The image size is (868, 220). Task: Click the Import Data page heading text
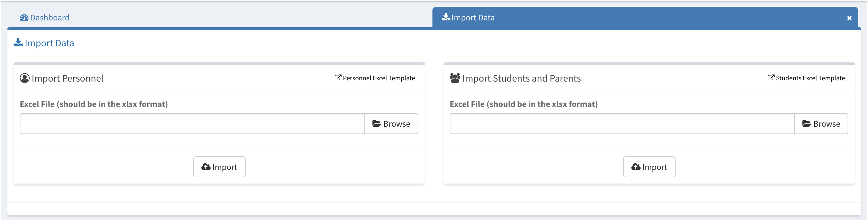coord(49,43)
